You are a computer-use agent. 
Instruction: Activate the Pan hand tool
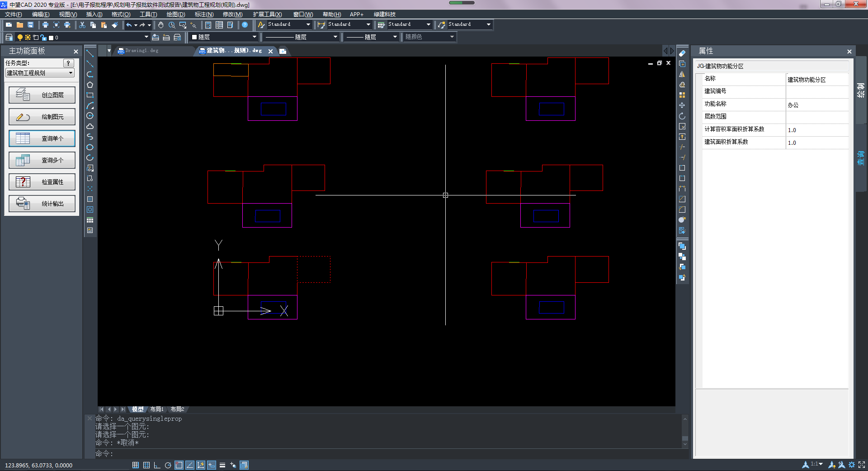coord(161,25)
